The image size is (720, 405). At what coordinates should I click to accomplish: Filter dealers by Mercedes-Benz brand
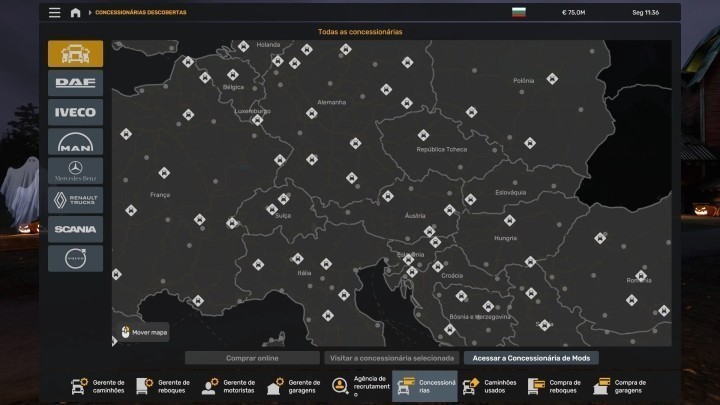75,171
